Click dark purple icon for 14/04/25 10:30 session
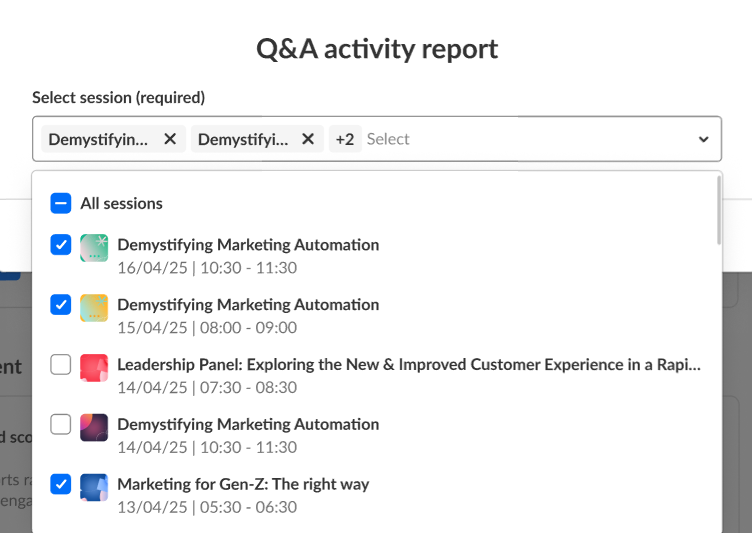This screenshot has width=752, height=533. pos(94,428)
